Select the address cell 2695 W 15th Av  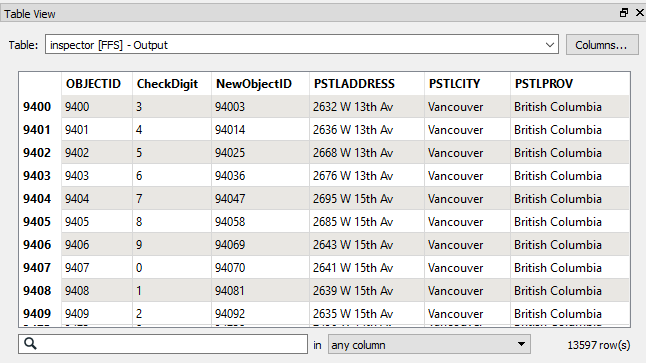pyautogui.click(x=367, y=199)
